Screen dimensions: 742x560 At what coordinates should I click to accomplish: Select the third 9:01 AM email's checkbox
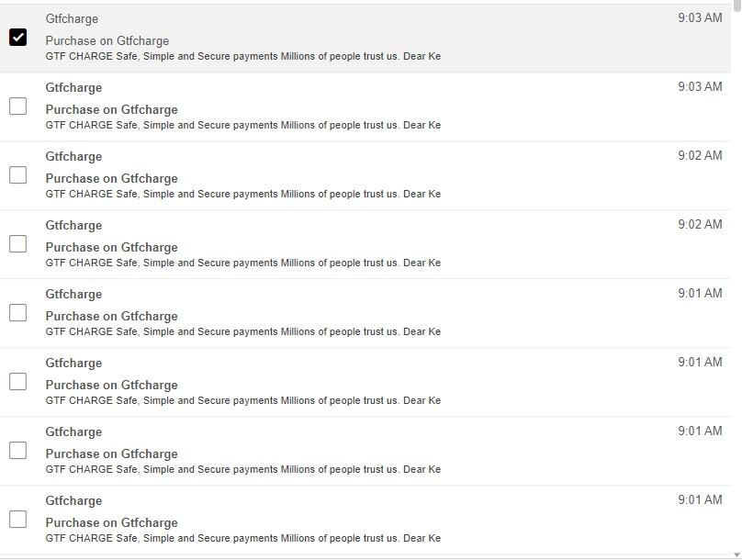pyautogui.click(x=17, y=451)
